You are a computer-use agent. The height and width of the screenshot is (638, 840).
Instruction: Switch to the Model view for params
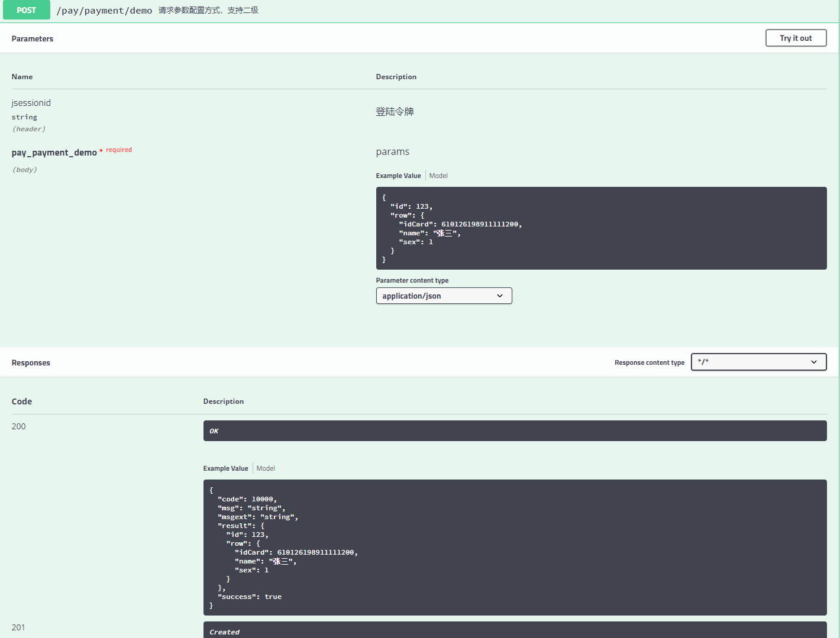438,175
